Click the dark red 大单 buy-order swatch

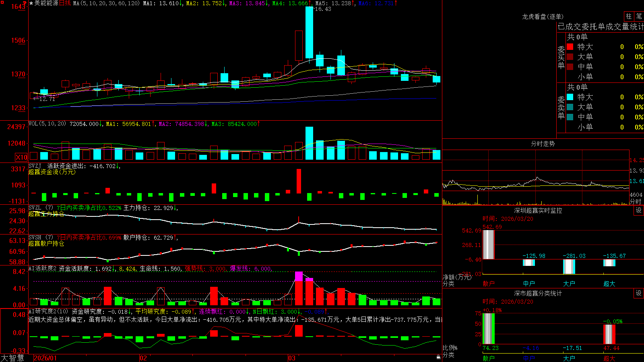click(570, 57)
